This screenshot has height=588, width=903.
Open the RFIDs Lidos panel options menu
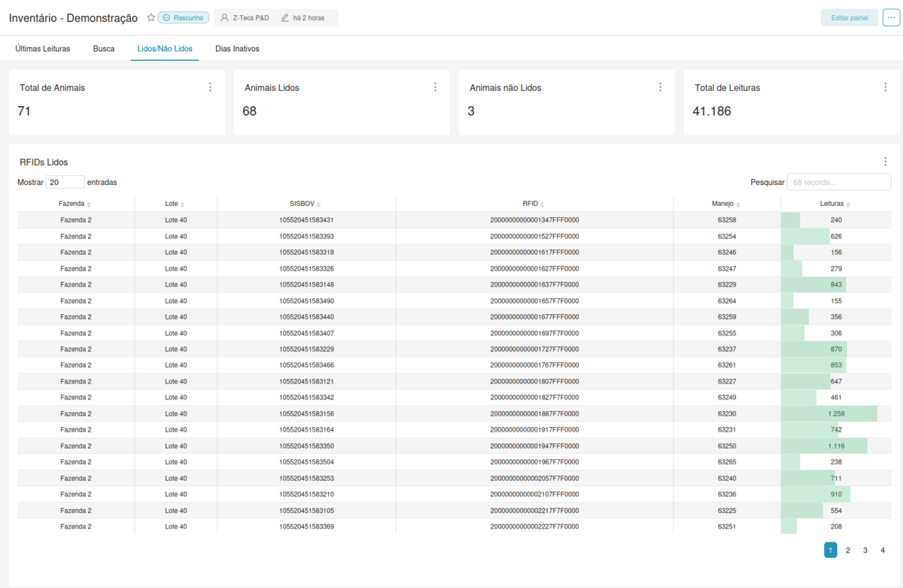click(885, 161)
